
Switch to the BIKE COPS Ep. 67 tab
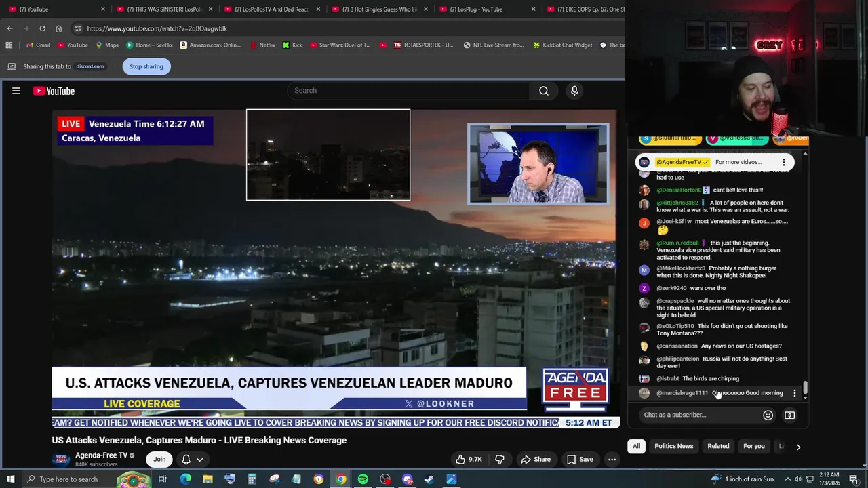585,9
